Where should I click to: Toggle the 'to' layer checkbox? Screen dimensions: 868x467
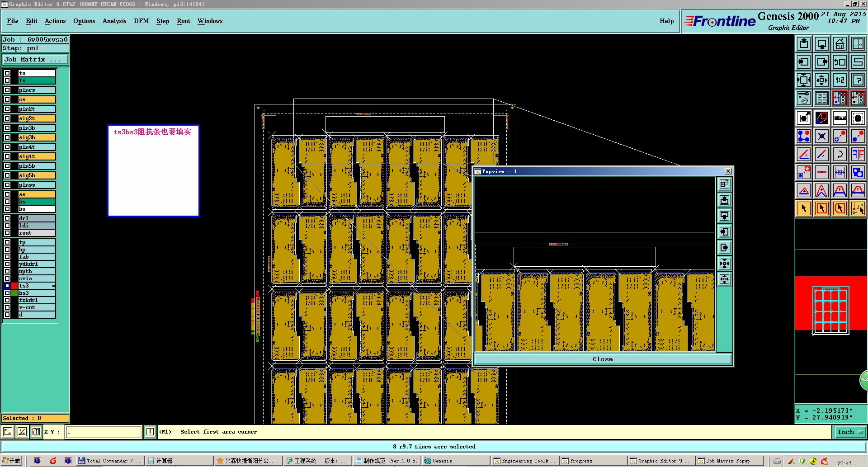(x=7, y=73)
